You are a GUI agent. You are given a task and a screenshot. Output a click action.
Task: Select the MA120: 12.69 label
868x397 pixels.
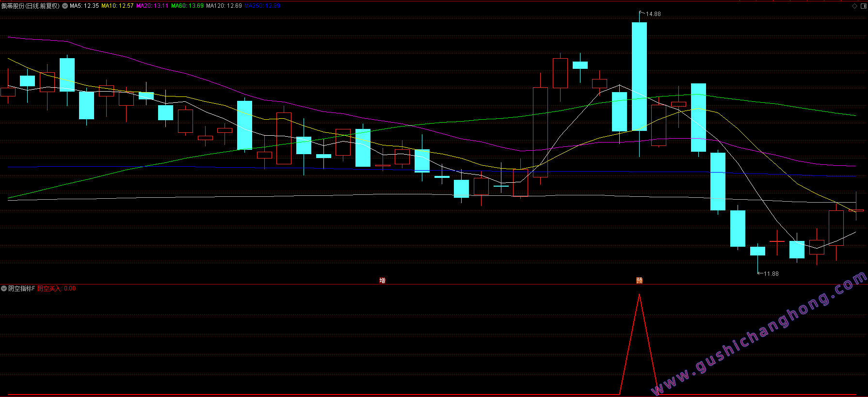tap(224, 6)
